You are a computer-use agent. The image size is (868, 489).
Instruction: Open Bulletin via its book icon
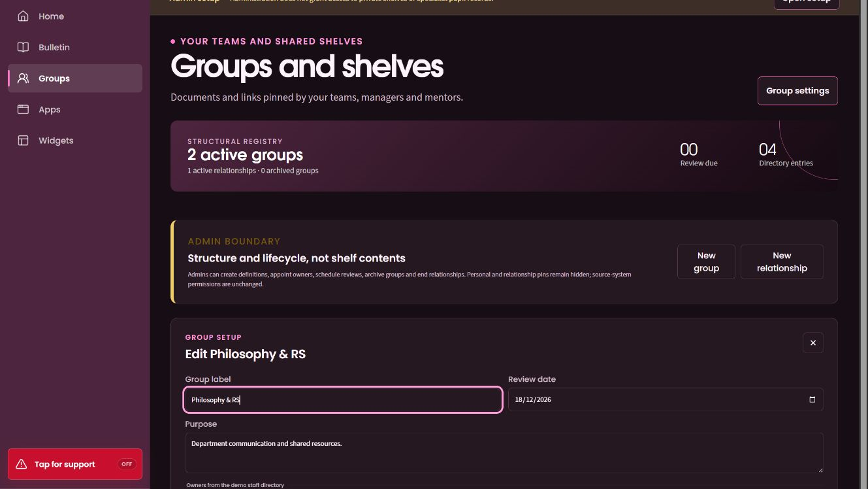tap(23, 47)
